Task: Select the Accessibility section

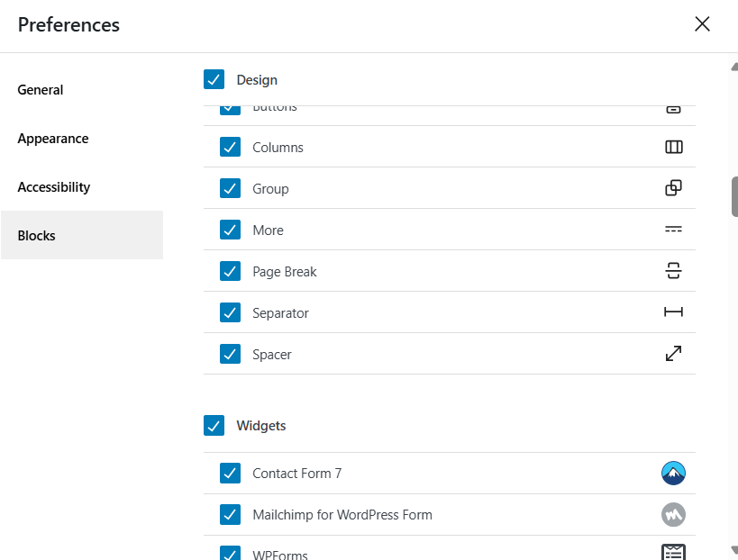Action: click(54, 186)
